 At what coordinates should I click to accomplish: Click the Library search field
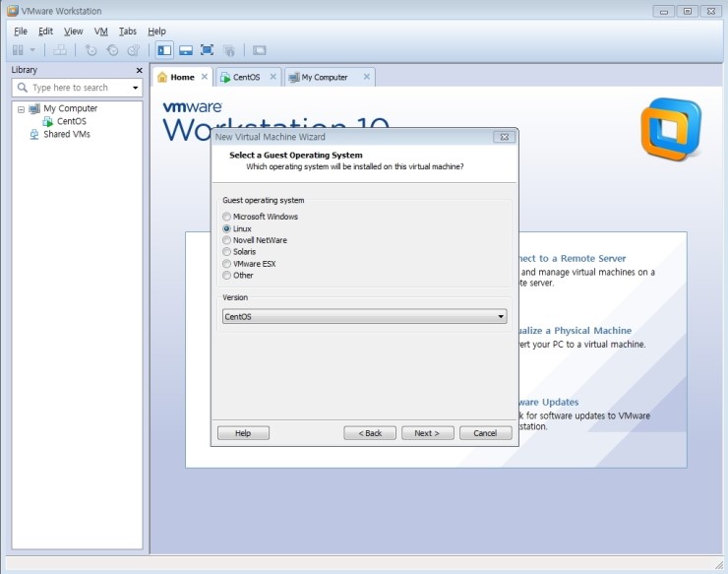[x=77, y=88]
